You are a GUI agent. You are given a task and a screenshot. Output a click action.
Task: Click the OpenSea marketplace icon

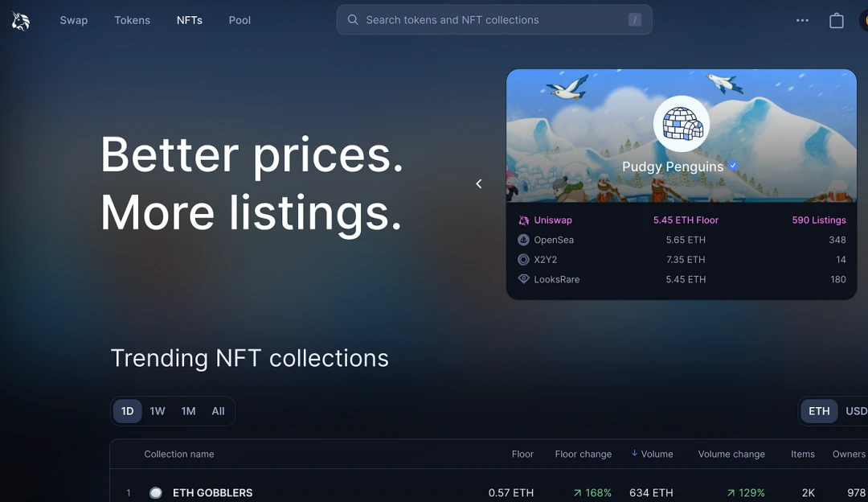(x=523, y=240)
